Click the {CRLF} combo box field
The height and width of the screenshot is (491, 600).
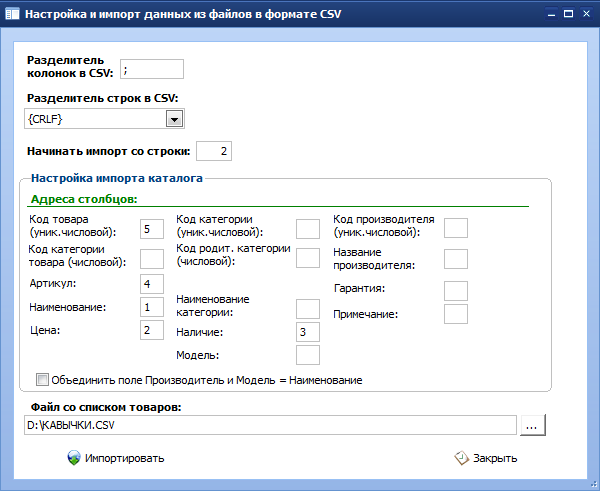(104, 119)
